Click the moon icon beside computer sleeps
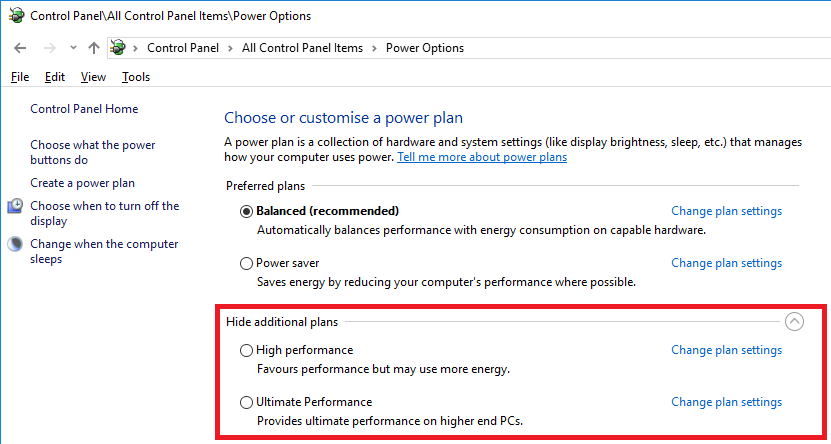The width and height of the screenshot is (831, 444). (x=15, y=244)
